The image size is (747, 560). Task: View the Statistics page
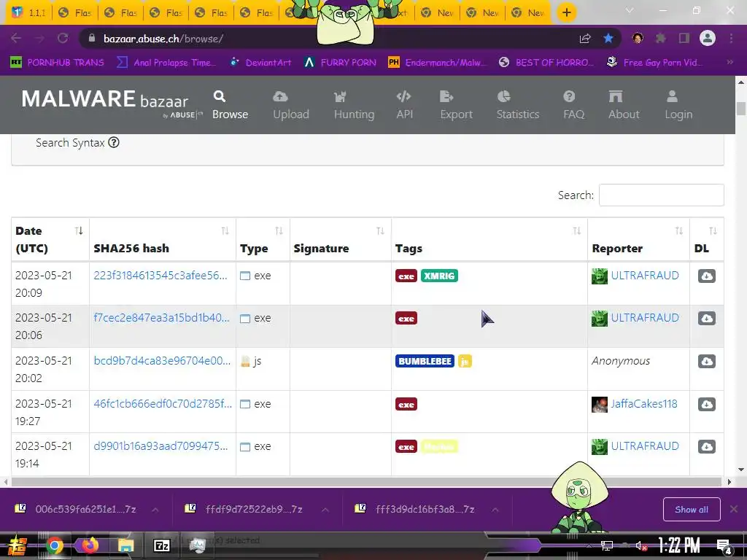pyautogui.click(x=517, y=105)
